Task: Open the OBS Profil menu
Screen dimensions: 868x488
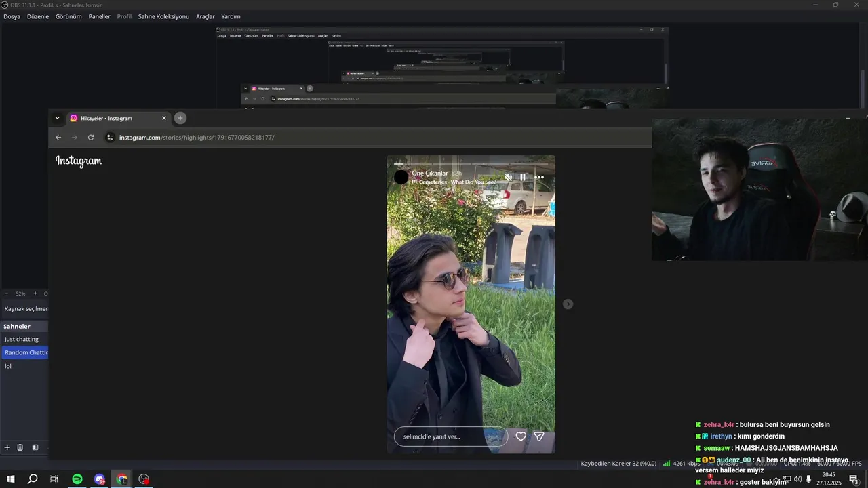Action: click(124, 16)
